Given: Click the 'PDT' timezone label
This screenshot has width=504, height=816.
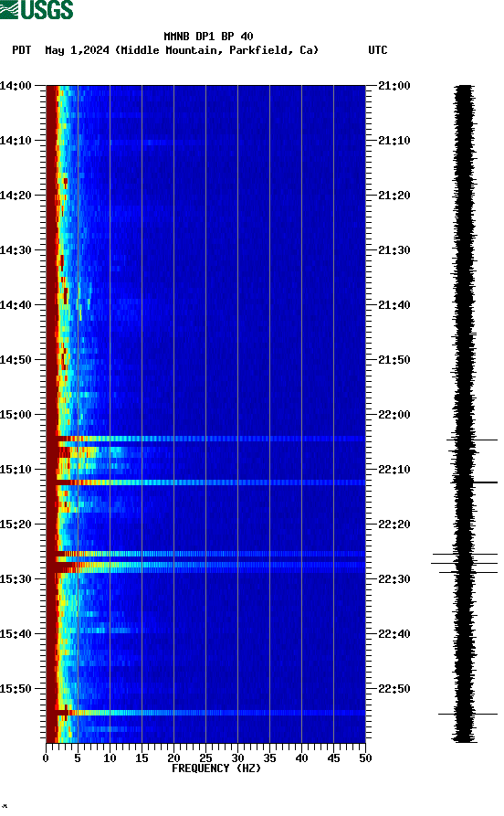Looking at the screenshot, I should coord(22,50).
